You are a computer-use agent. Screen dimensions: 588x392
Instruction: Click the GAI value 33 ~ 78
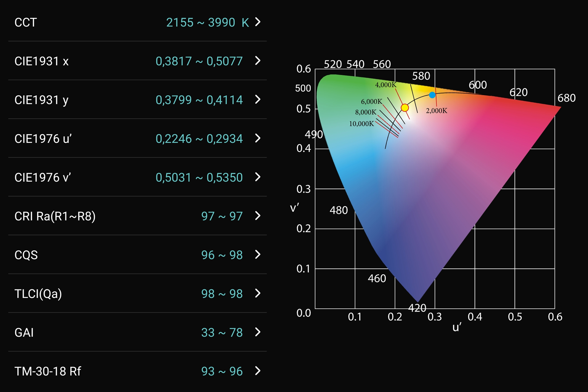pyautogui.click(x=222, y=333)
